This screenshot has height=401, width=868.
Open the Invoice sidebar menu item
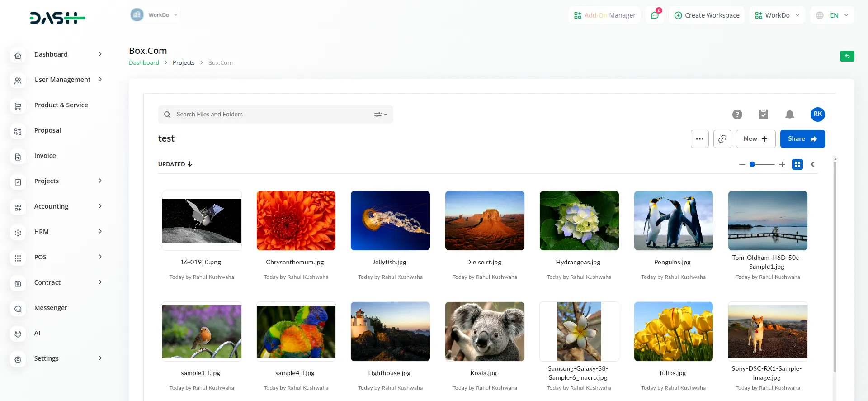tap(45, 156)
